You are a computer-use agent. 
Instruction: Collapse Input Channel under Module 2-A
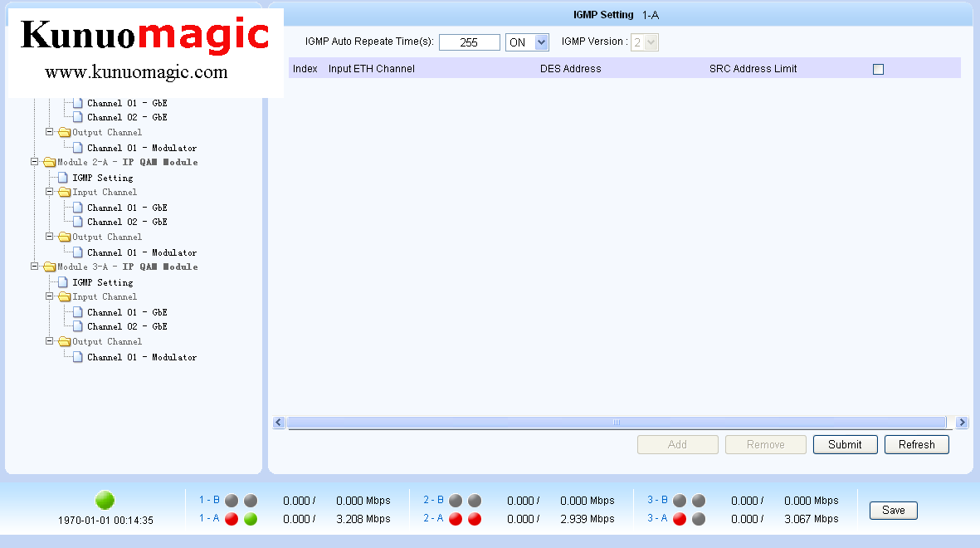(x=50, y=192)
